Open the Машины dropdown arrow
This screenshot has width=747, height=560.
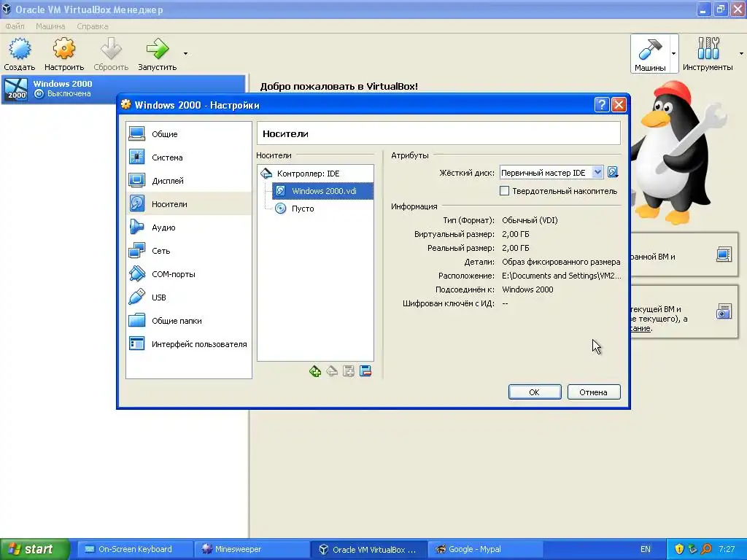click(x=673, y=53)
